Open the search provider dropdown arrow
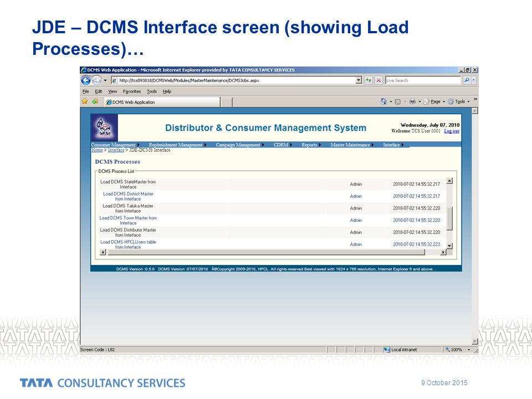 point(474,80)
